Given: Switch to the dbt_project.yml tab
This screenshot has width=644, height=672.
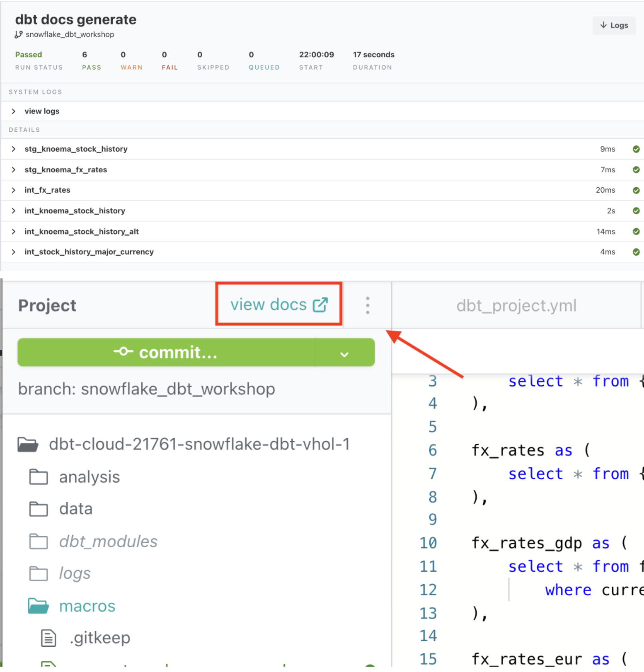Looking at the screenshot, I should point(516,306).
